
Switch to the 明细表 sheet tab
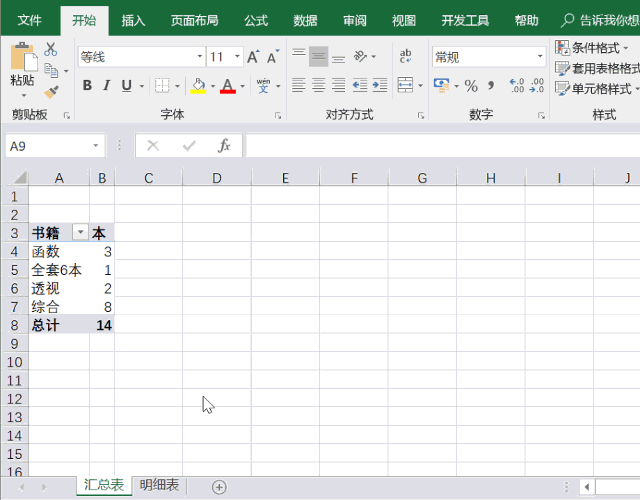[x=159, y=485]
